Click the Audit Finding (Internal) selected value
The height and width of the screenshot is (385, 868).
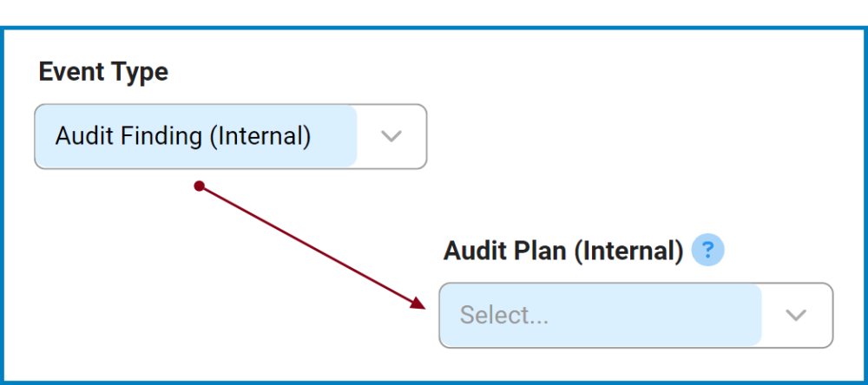(x=183, y=136)
